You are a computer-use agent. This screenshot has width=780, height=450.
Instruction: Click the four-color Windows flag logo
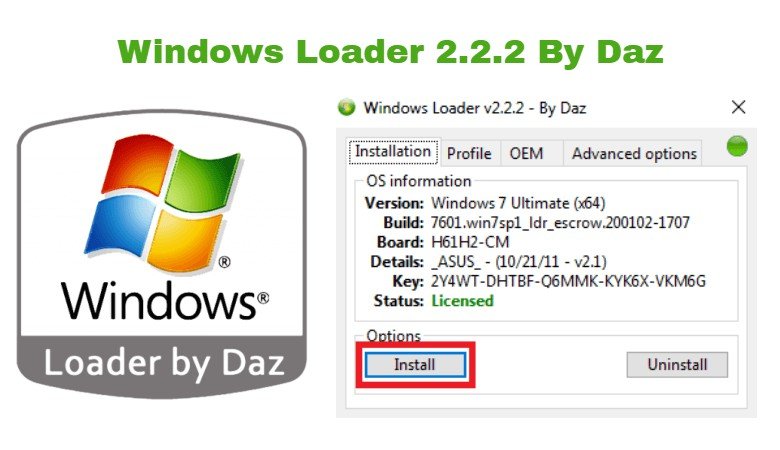click(163, 203)
